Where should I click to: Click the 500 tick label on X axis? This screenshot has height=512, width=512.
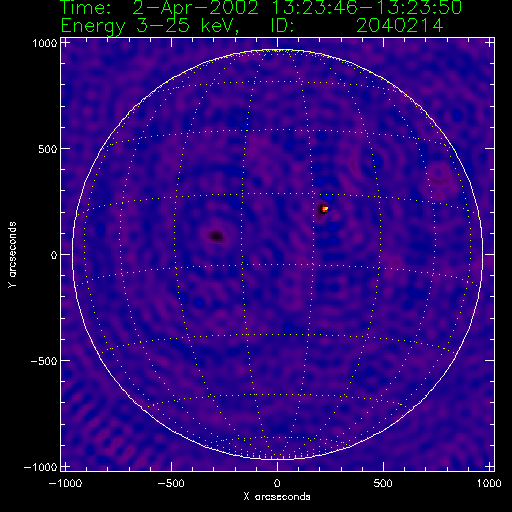(x=383, y=483)
